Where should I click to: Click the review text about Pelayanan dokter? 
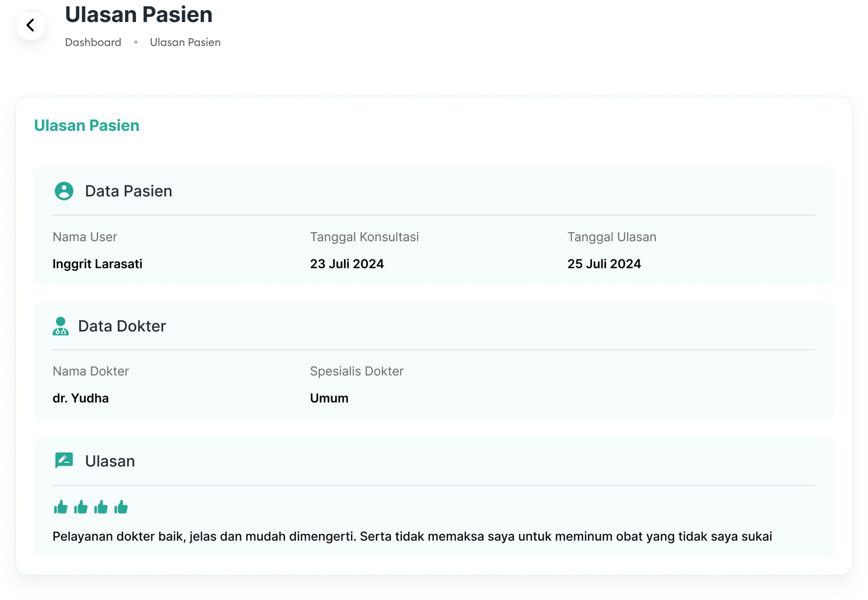(412, 536)
